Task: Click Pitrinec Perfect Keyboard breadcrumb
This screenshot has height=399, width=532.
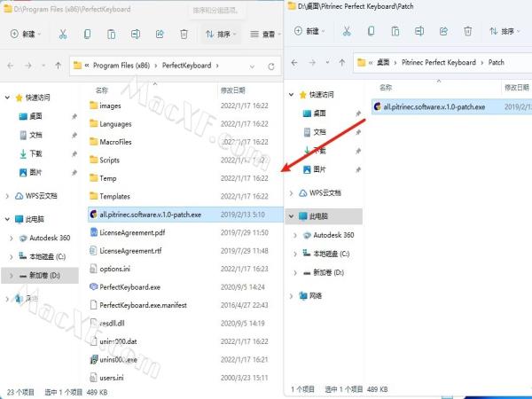Action: 439,62
